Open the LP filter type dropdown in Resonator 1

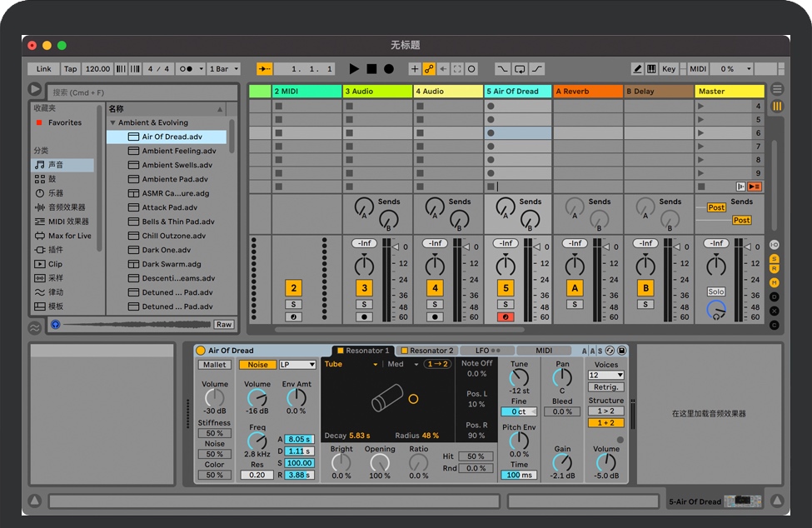tap(299, 365)
